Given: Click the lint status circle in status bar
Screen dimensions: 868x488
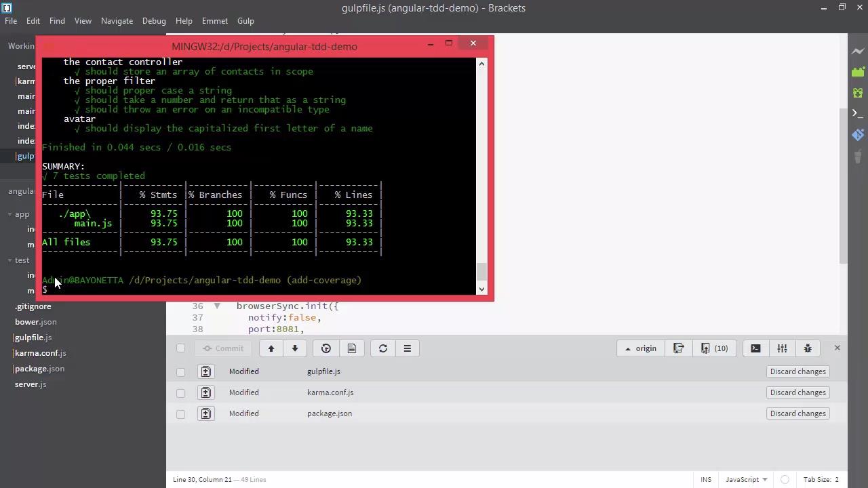Looking at the screenshot, I should pos(785,479).
